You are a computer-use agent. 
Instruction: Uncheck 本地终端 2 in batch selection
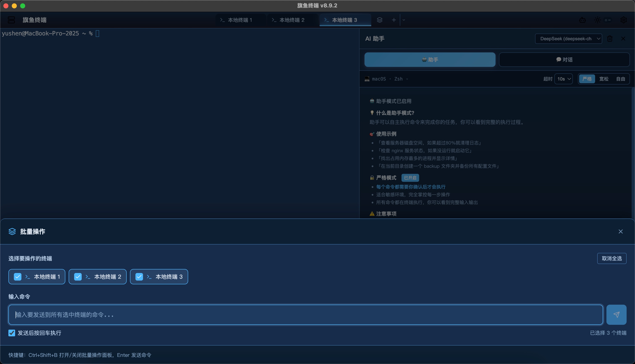78,277
